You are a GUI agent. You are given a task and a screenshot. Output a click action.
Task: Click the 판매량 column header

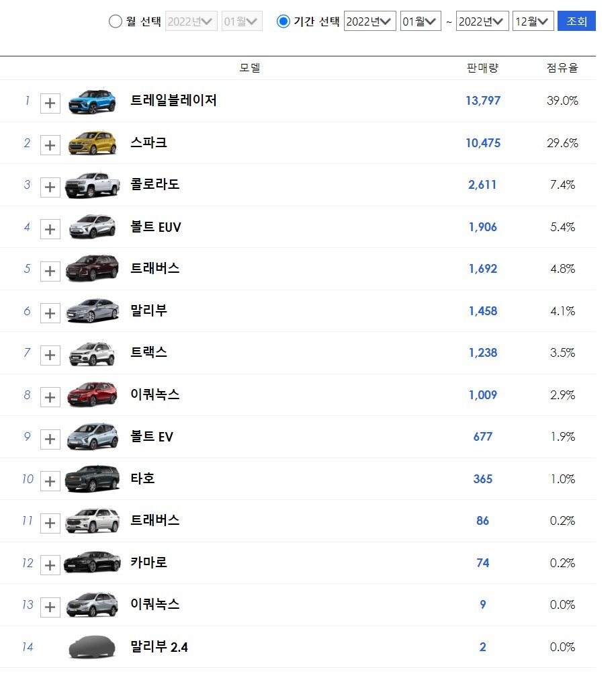(x=482, y=67)
